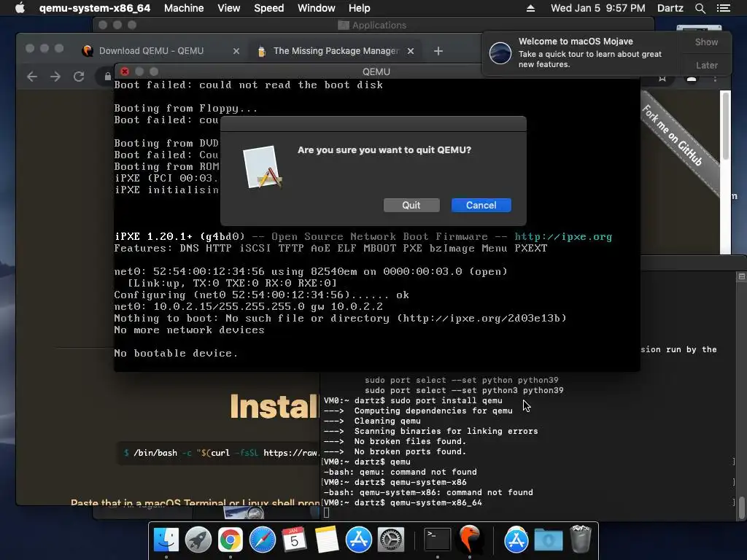This screenshot has width=747, height=560.
Task: Open the qemu-system-x86_64 application menu
Action: (94, 8)
